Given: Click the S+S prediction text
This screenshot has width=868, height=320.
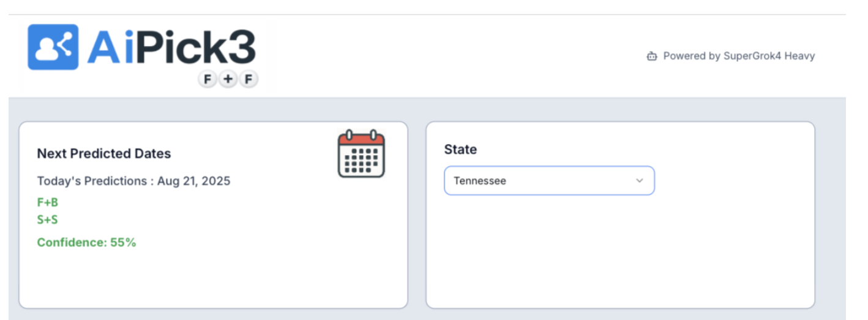Looking at the screenshot, I should [x=48, y=219].
